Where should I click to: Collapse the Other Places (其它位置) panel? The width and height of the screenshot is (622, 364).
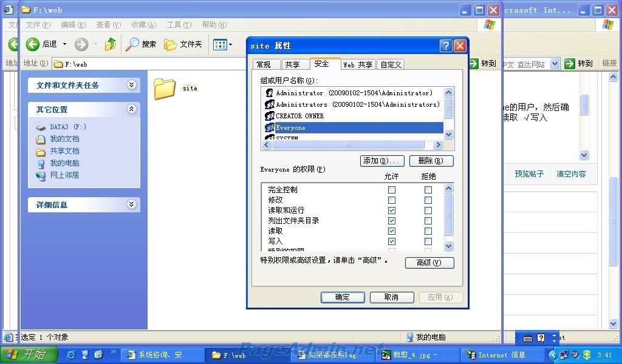tap(131, 109)
